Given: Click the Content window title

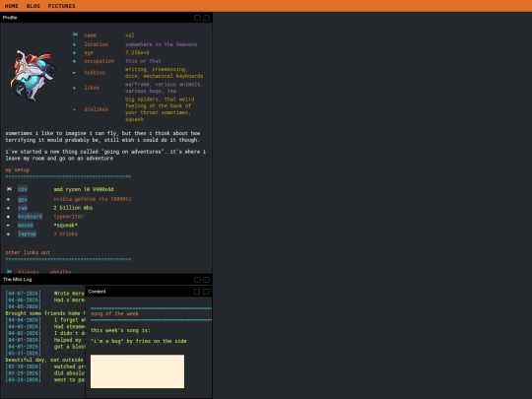Looking at the screenshot, I should pos(97,292).
